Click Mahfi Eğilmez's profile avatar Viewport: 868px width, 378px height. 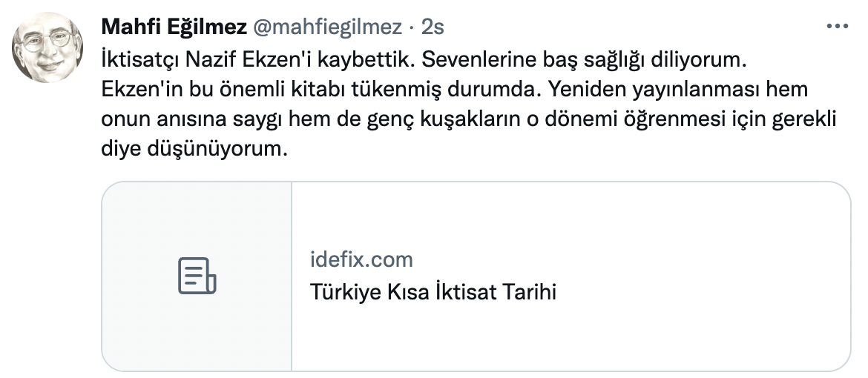click(47, 46)
